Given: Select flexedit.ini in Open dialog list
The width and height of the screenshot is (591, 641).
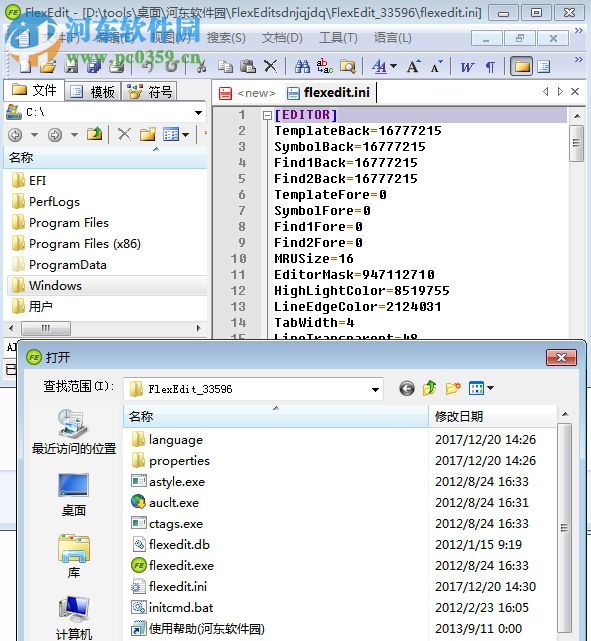Looking at the screenshot, I should coord(169,587).
